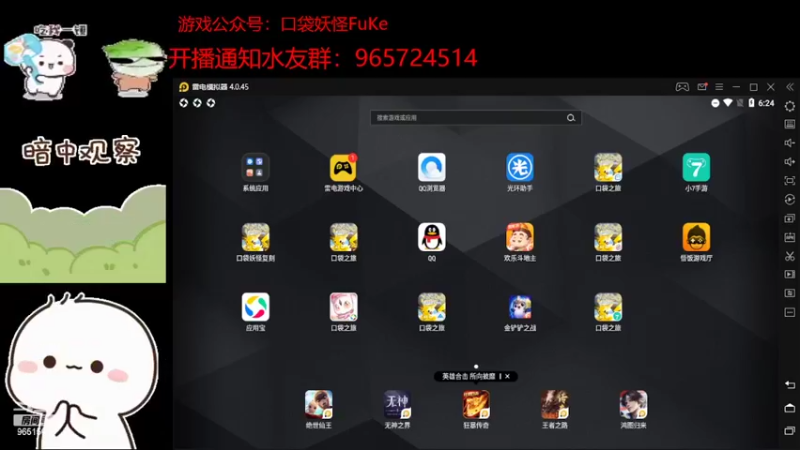This screenshot has width=800, height=450.
Task: Open 口袋之旅 between 光环助手 and 小7手游
Action: click(x=608, y=167)
